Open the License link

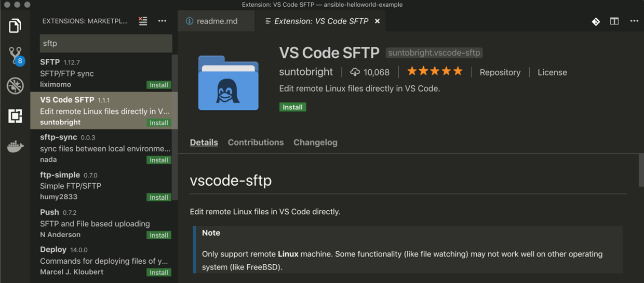click(x=552, y=72)
